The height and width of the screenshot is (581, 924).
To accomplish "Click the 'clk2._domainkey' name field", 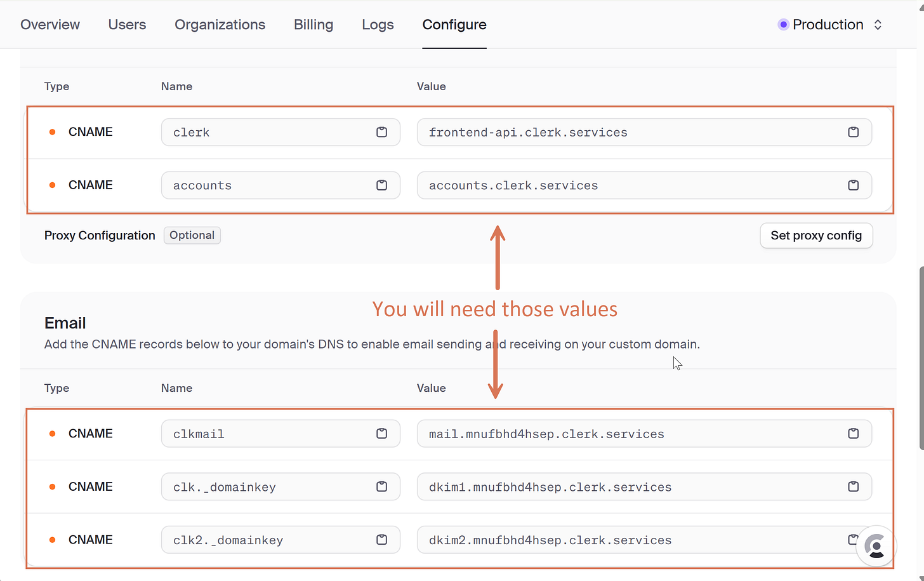I will pyautogui.click(x=280, y=540).
